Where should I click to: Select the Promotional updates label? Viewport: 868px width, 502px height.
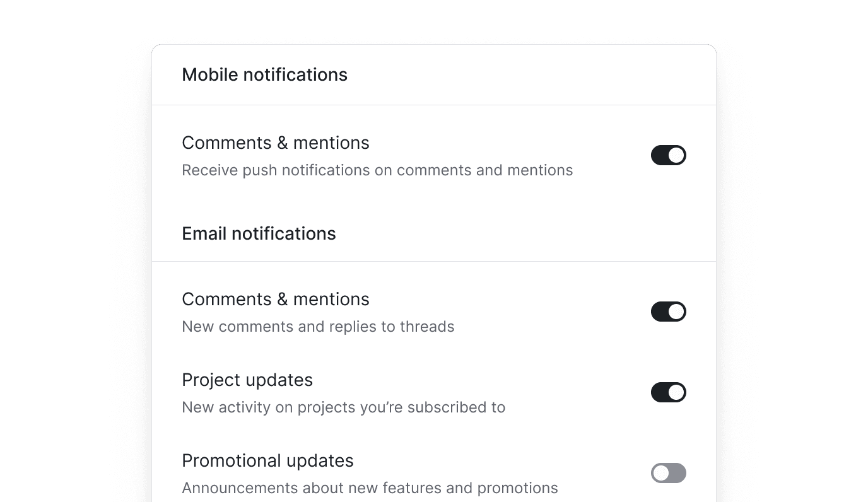point(267,460)
